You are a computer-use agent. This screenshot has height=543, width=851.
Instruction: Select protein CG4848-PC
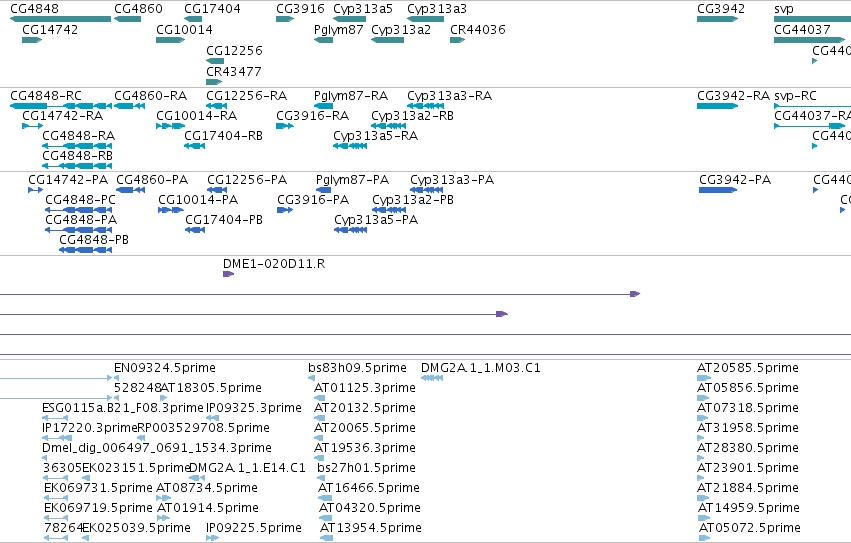click(x=80, y=200)
